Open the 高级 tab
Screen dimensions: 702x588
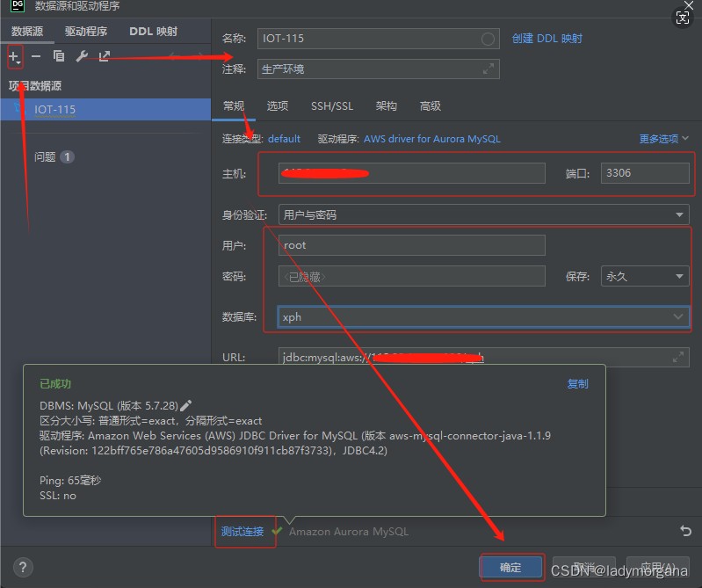431,106
